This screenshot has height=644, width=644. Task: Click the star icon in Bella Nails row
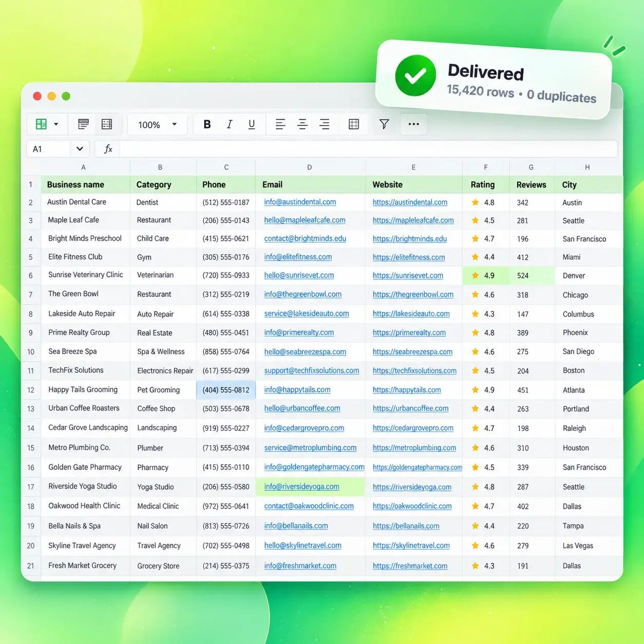coord(475,526)
